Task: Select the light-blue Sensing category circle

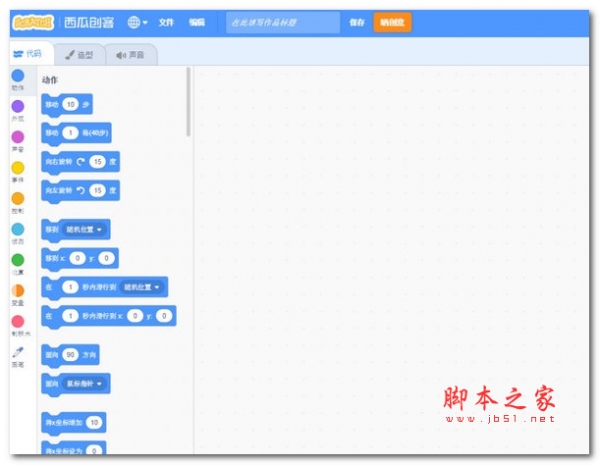Action: pyautogui.click(x=18, y=229)
